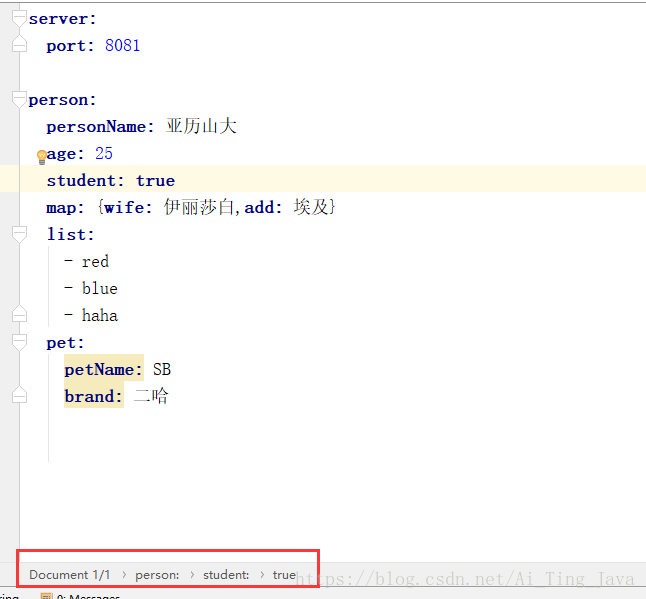Image resolution: width=646 pixels, height=599 pixels.
Task: Select the person: breadcrumb
Action: [157, 575]
